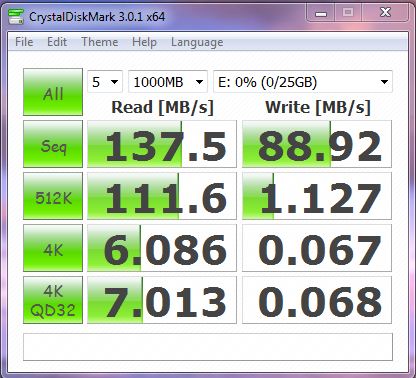Minimize the CrystalDiskMark window

[321, 13]
